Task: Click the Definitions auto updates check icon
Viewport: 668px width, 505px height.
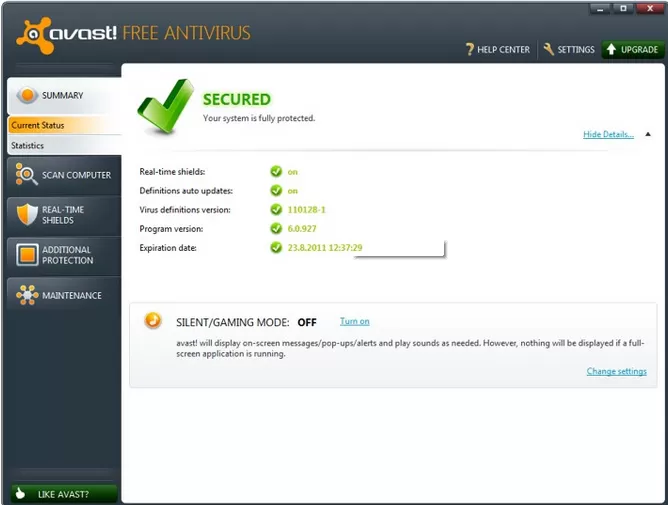Action: (276, 190)
